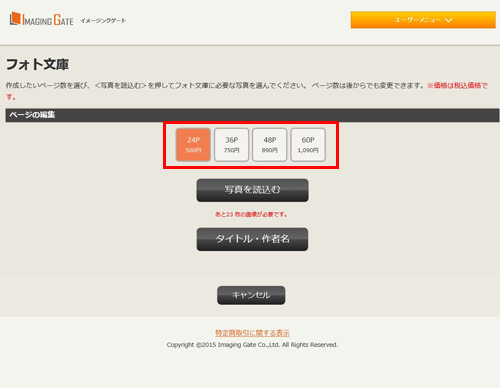Viewport: 500px width, 388px height.
Task: Click the フォト文庫 heading text
Action: [x=37, y=64]
